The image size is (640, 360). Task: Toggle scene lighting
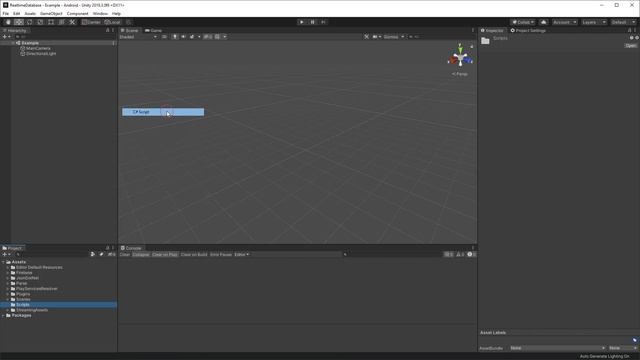(175, 37)
